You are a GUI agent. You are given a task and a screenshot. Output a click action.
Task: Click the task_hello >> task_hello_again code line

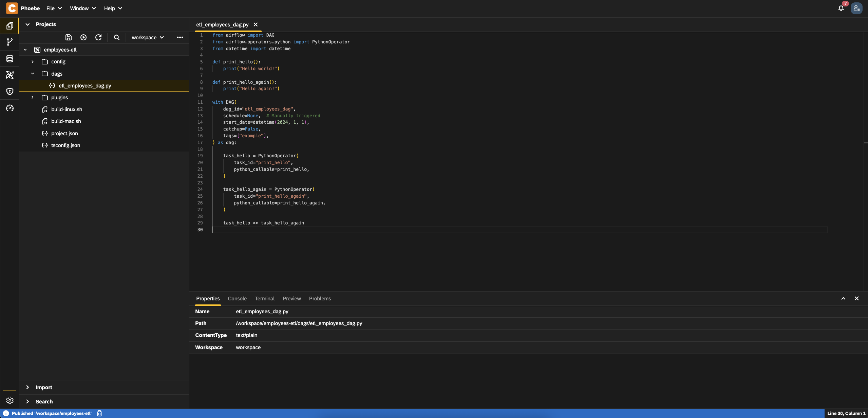click(x=264, y=223)
